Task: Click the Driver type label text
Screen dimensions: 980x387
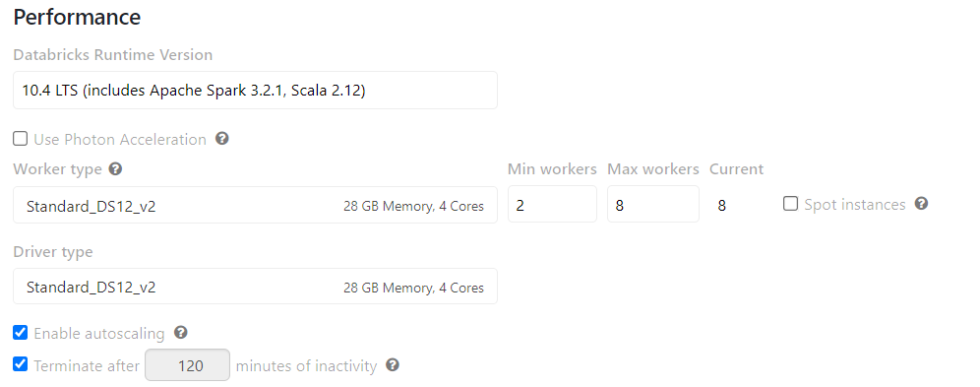Action: tap(53, 252)
